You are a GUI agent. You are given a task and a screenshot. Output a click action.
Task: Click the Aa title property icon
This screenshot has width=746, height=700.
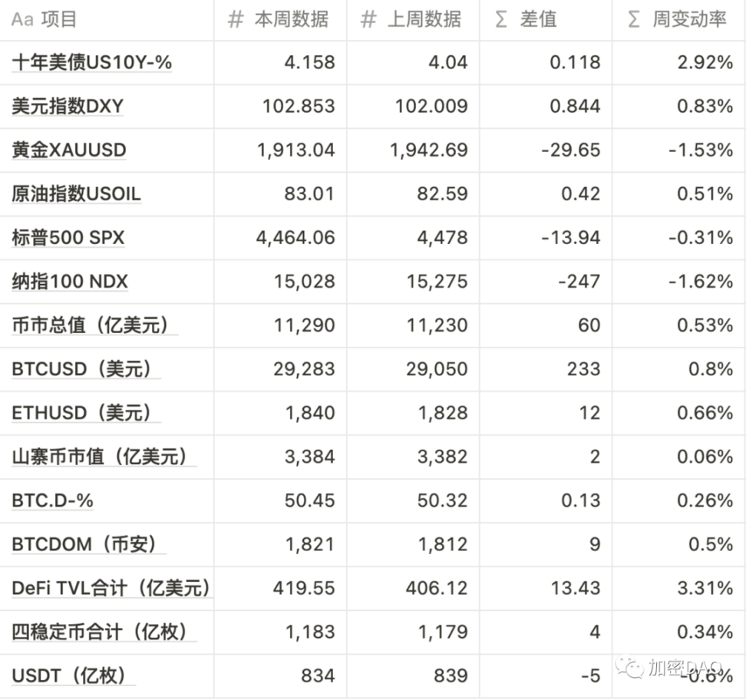tap(22, 20)
